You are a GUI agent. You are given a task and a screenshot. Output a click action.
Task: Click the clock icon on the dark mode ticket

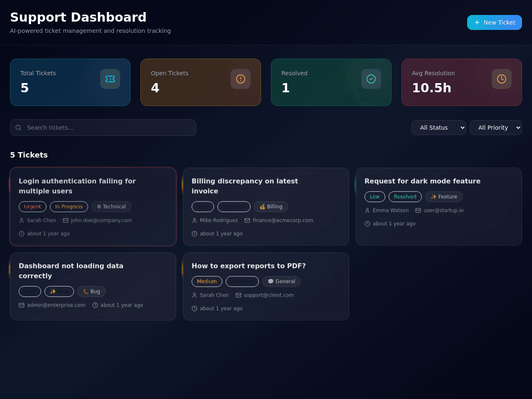(x=367, y=224)
